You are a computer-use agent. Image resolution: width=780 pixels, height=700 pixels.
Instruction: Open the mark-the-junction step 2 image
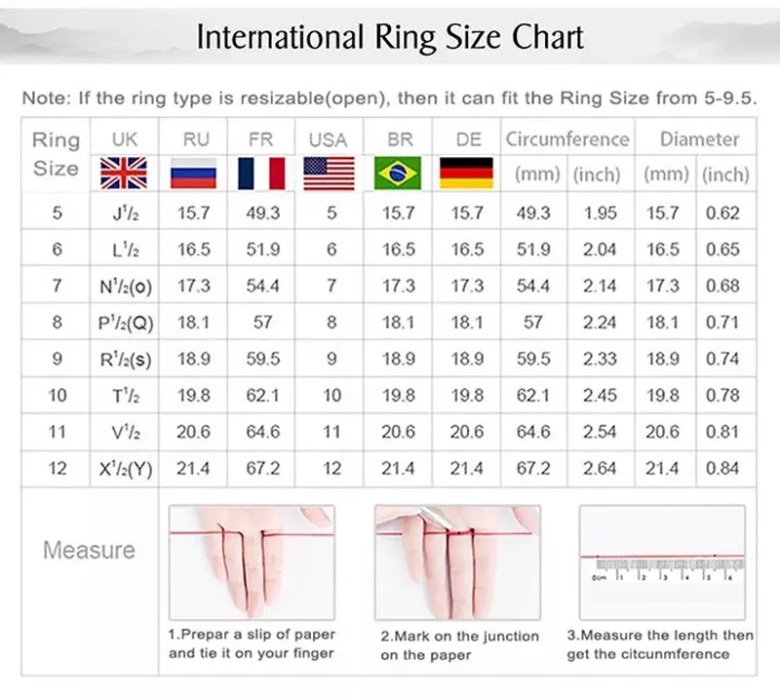click(x=457, y=563)
